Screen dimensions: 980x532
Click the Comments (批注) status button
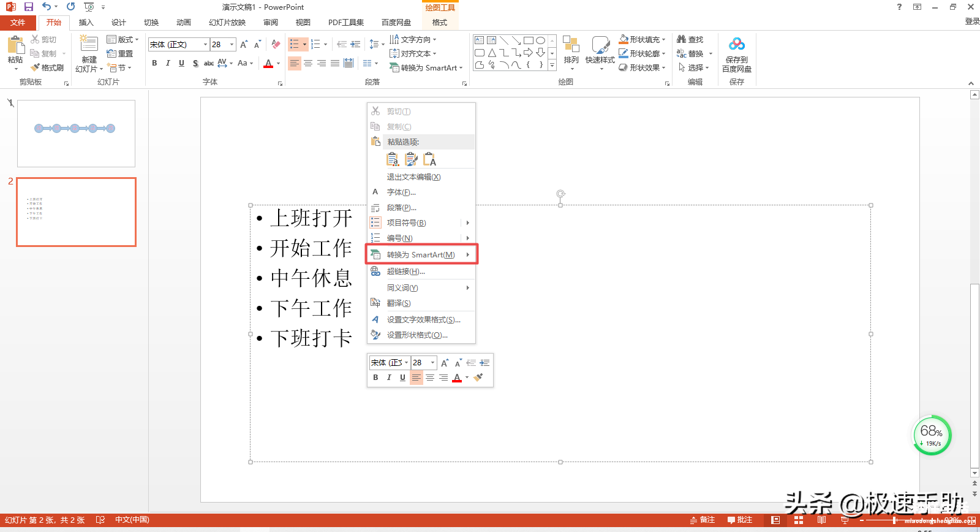pos(740,520)
